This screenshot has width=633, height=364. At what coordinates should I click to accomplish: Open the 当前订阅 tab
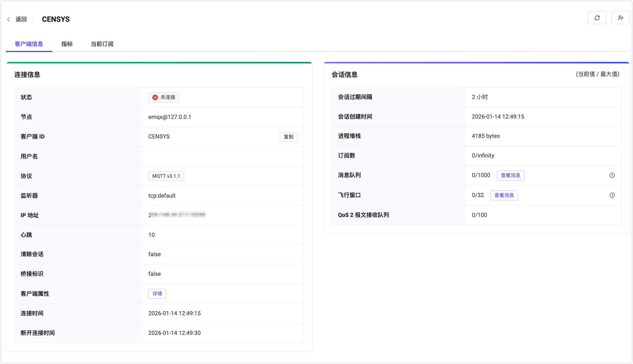pos(102,44)
